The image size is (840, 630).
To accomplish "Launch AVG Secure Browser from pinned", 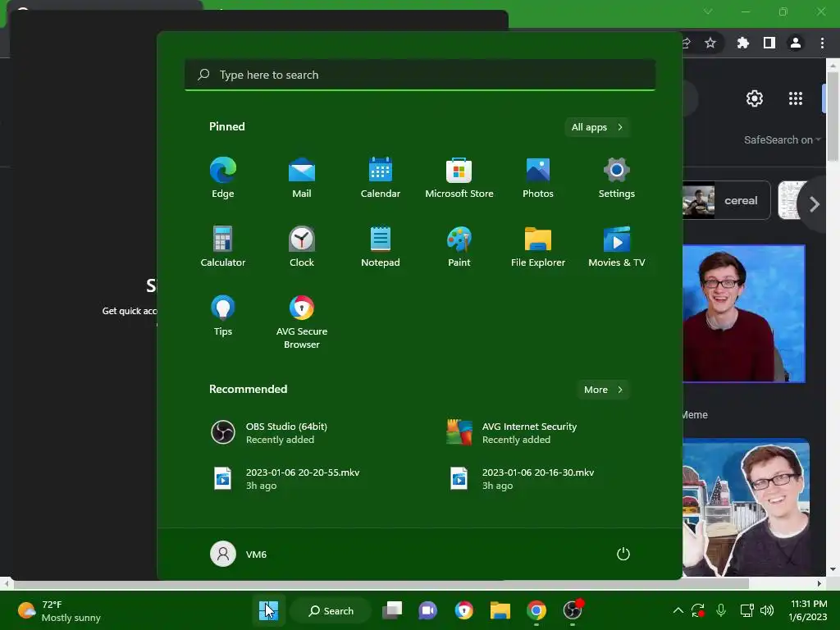I will [x=302, y=322].
